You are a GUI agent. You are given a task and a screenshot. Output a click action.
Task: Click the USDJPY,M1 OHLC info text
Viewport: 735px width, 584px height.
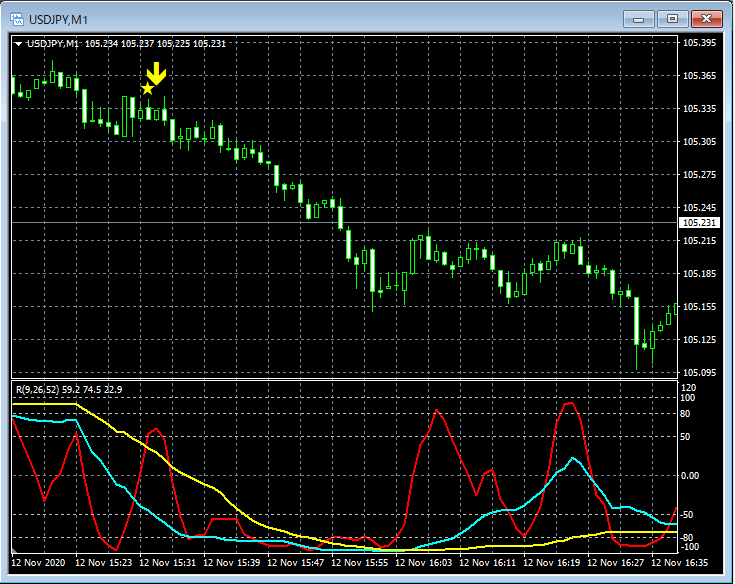tap(155, 44)
